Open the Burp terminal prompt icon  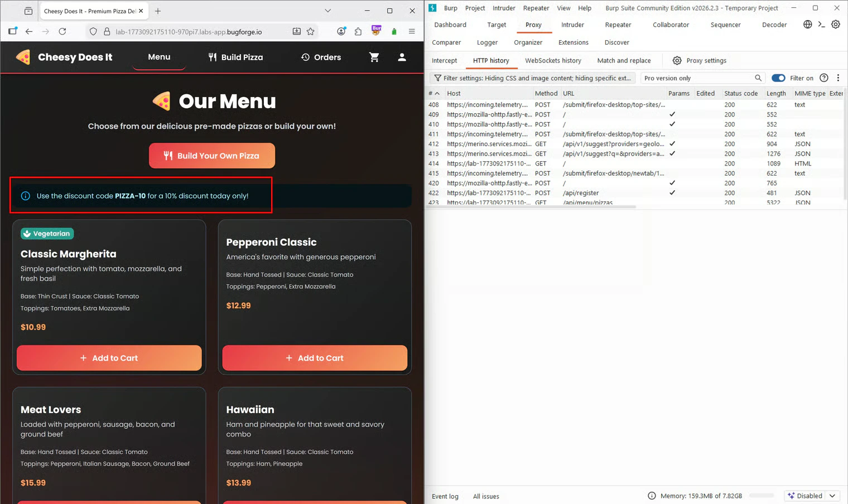821,25
